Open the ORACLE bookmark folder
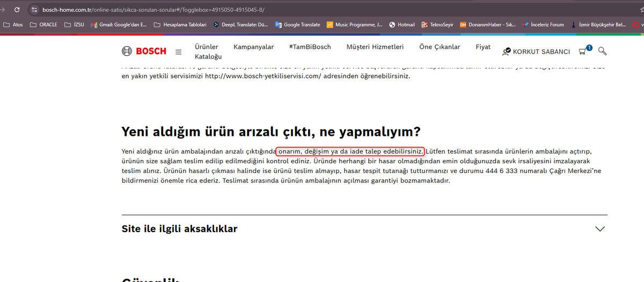This screenshot has height=282, width=644. [43, 25]
